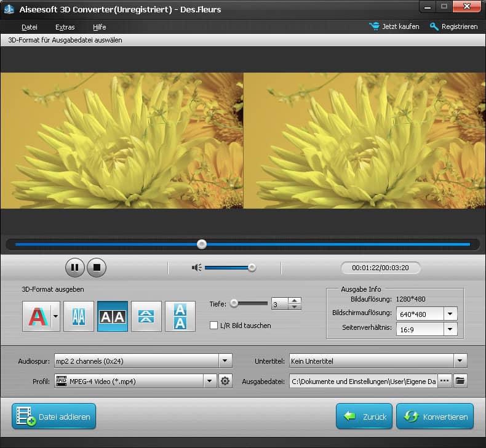
Task: Click the shopping cart icon
Action: click(x=374, y=26)
